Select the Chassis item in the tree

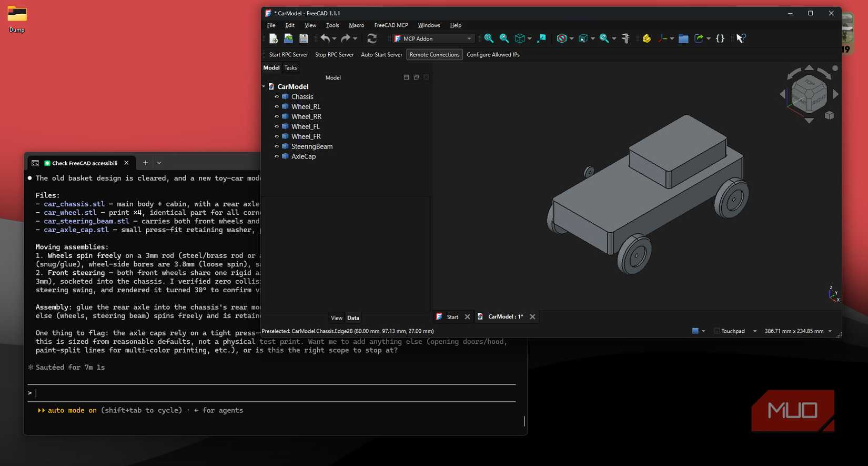point(302,97)
